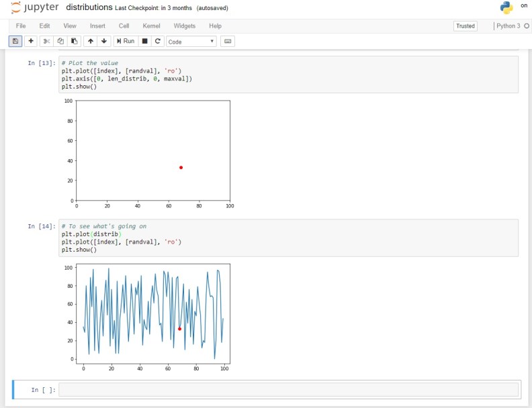Click the Jupyter logo

click(35, 7)
